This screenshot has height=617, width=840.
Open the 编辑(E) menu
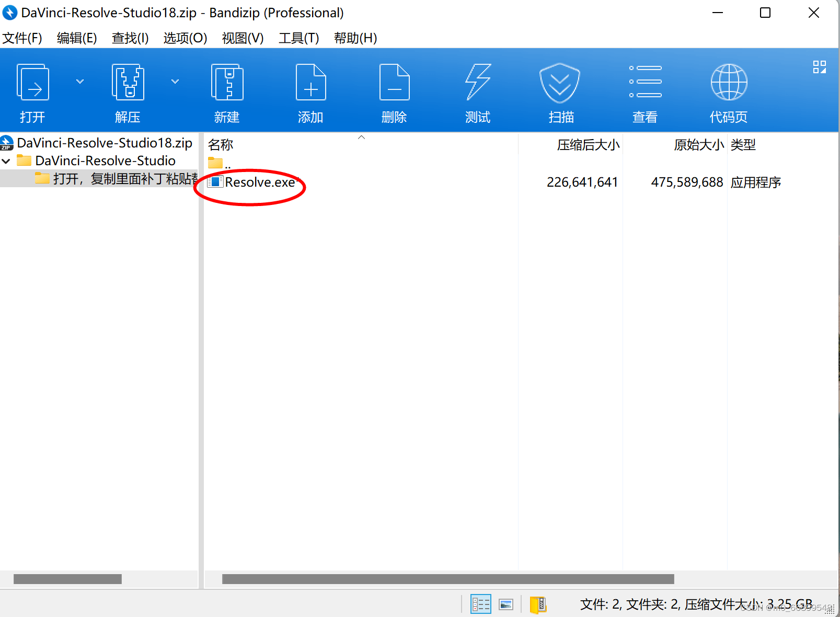coord(77,38)
